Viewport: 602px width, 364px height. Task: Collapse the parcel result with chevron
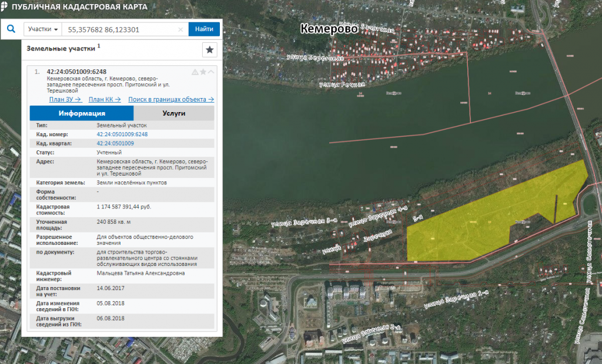211,72
